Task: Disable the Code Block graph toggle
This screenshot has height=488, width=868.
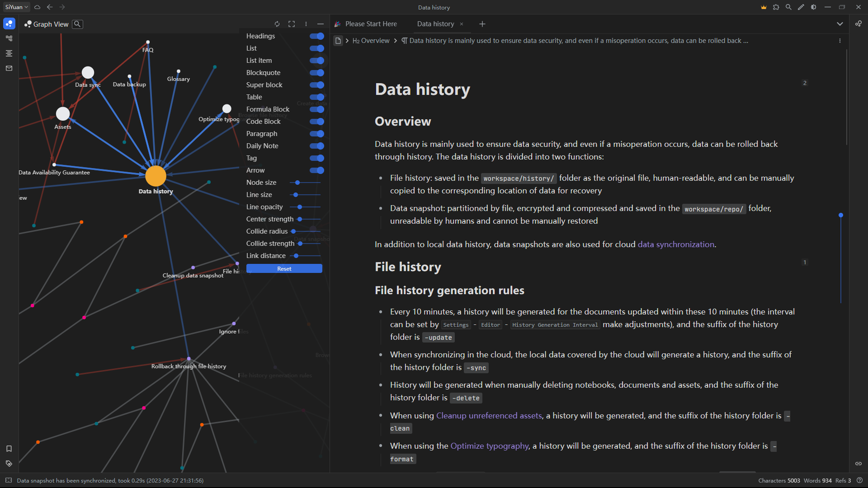Action: pyautogui.click(x=317, y=122)
